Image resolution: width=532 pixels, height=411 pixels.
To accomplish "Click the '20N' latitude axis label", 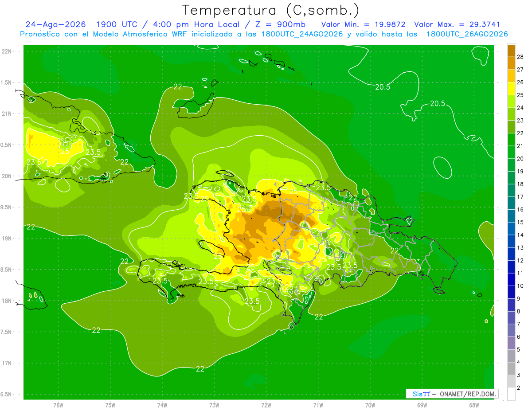I will pyautogui.click(x=7, y=176).
